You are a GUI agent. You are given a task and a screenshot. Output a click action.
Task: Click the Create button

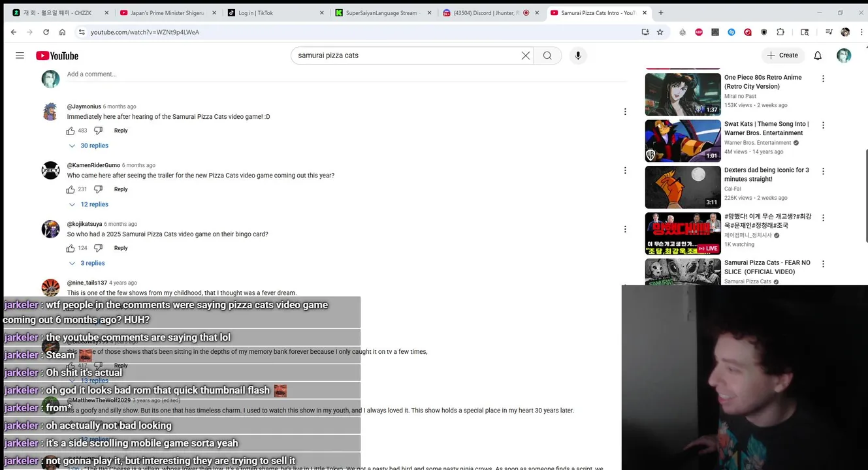pos(782,55)
